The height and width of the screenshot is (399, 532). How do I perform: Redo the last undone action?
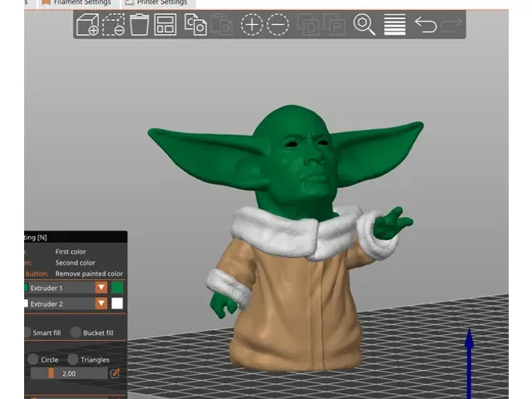point(451,24)
